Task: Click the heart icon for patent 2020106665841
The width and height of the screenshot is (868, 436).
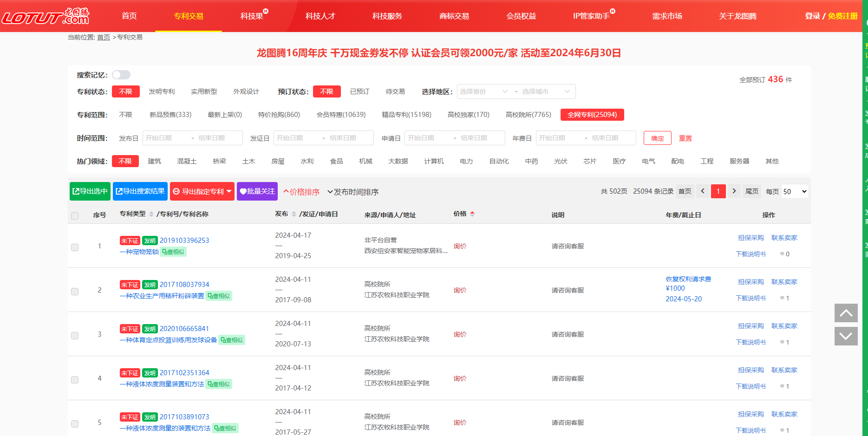Action: click(782, 342)
